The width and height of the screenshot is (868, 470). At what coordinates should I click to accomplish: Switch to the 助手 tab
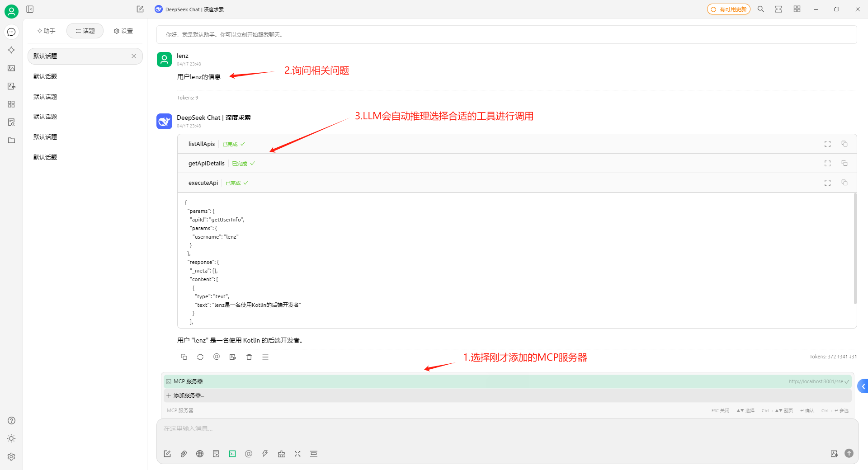[x=46, y=31]
